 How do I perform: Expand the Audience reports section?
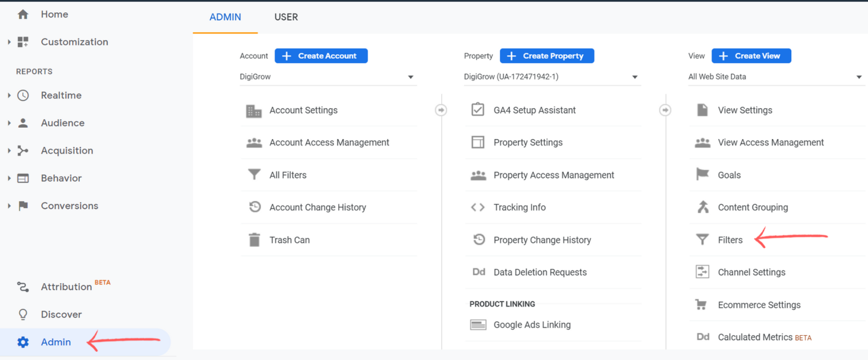coord(9,123)
